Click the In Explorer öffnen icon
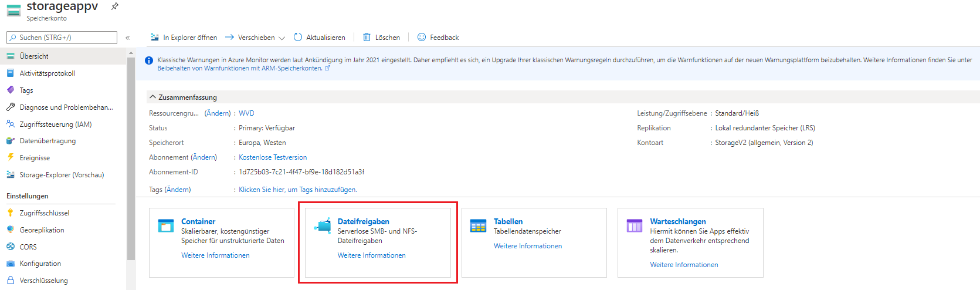Screen dimensions: 980x290 (155, 37)
